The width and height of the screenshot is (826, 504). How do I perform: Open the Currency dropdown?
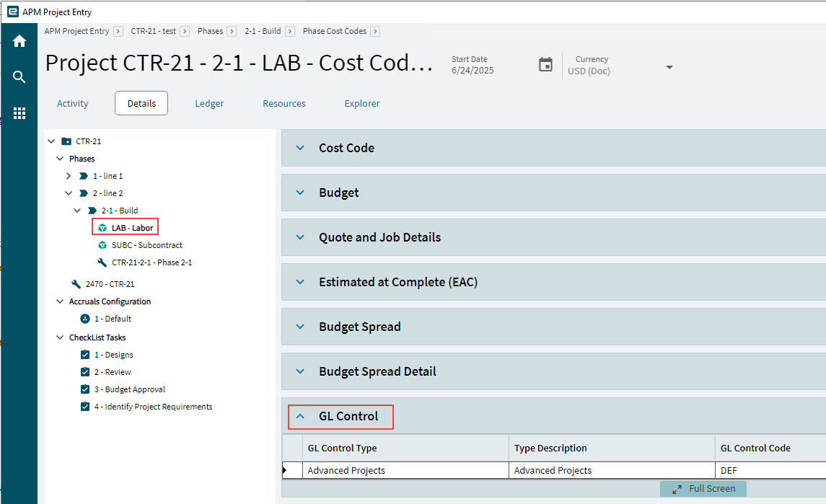tap(669, 67)
